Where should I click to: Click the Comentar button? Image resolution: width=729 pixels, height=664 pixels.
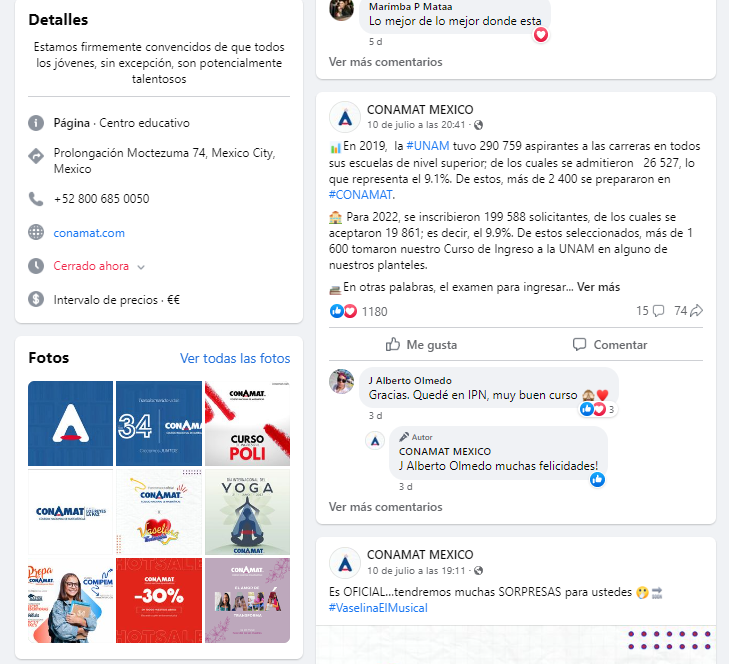pos(610,345)
